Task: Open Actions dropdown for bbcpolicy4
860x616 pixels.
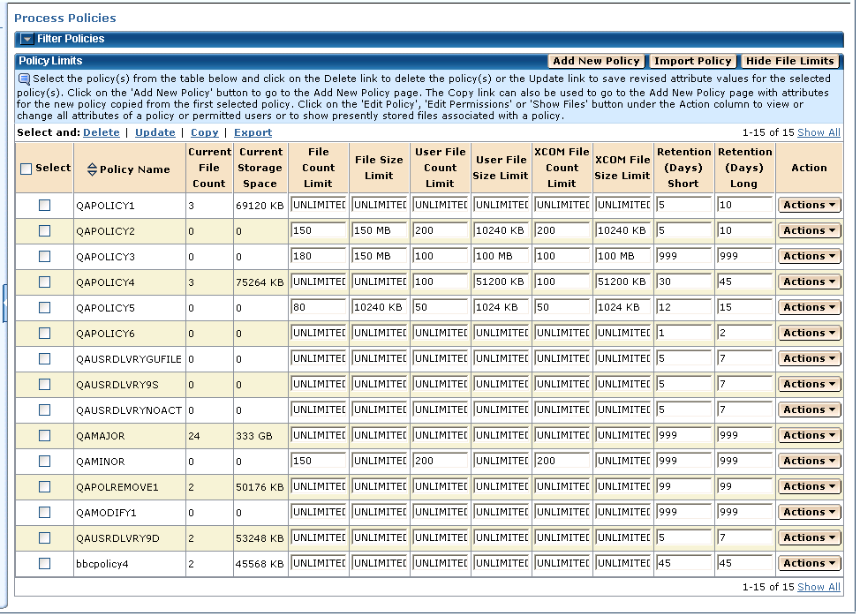Action: pos(809,563)
